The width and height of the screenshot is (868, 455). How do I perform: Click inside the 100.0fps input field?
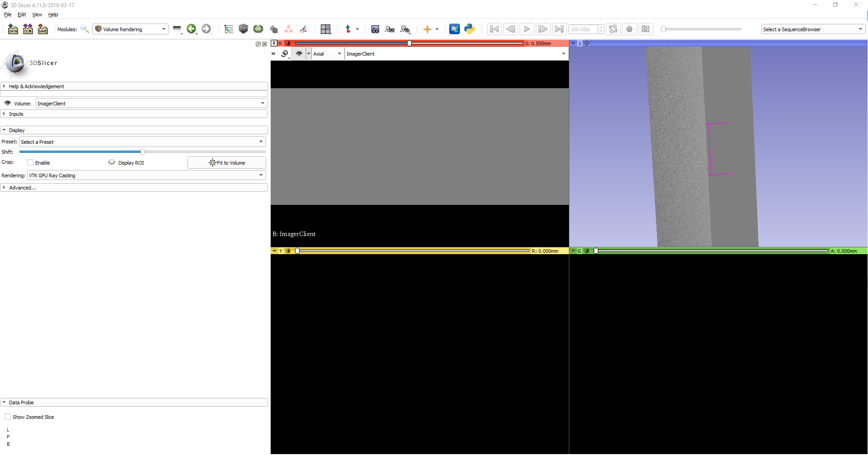583,29
